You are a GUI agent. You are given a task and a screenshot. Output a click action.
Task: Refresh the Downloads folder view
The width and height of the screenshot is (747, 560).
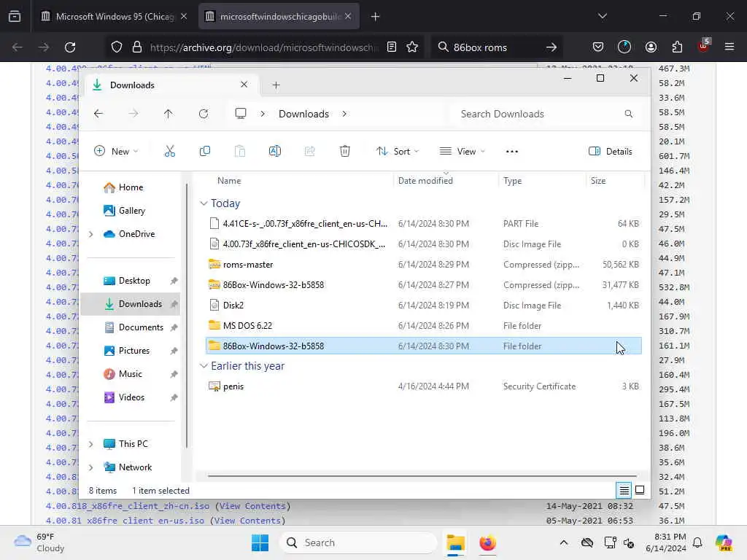pyautogui.click(x=204, y=114)
